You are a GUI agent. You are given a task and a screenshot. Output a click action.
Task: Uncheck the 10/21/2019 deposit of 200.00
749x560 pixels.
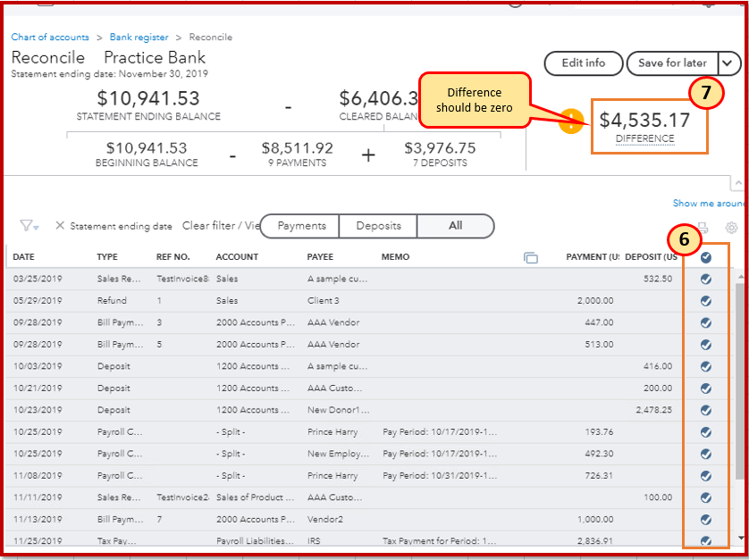706,389
